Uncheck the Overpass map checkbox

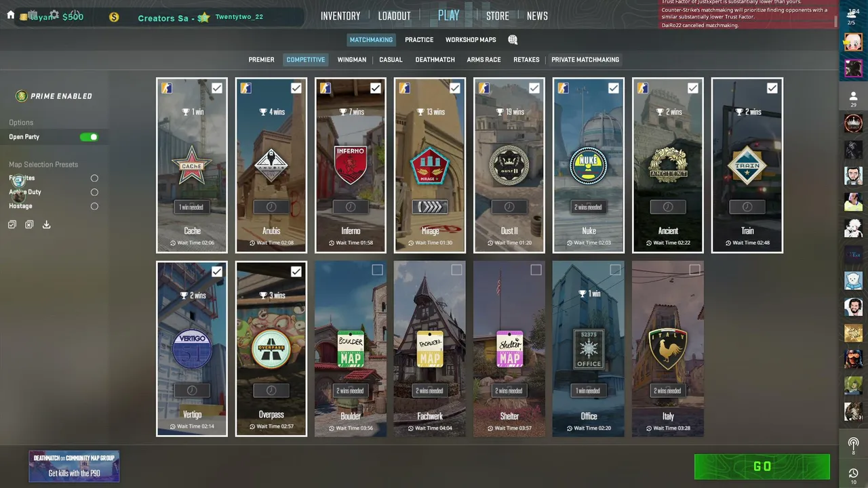(296, 272)
